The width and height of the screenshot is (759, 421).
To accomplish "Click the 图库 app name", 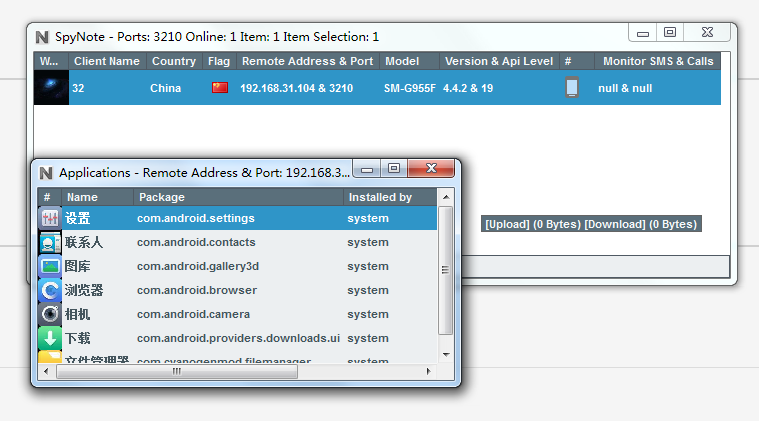I will pos(77,266).
